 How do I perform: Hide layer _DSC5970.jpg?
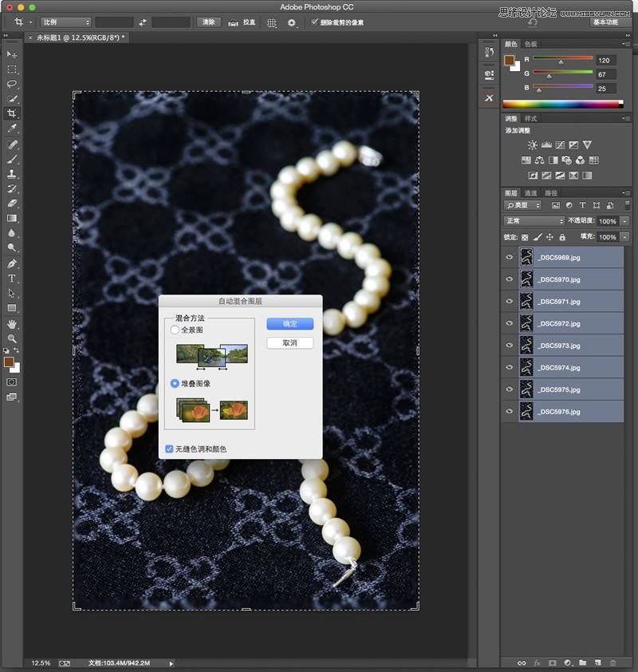click(x=509, y=279)
